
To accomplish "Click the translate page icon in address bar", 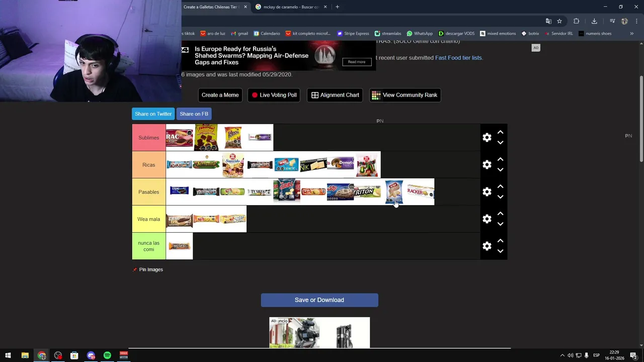I will [548, 21].
